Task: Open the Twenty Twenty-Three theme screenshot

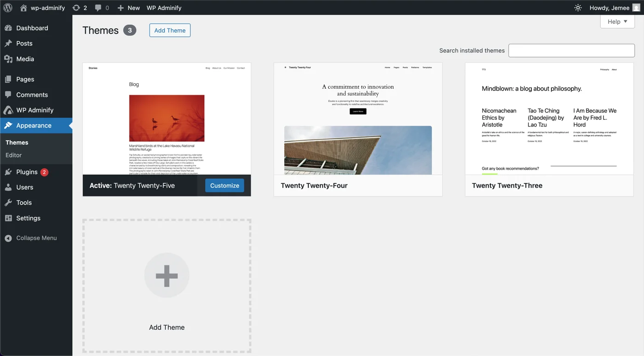Action: [x=549, y=119]
